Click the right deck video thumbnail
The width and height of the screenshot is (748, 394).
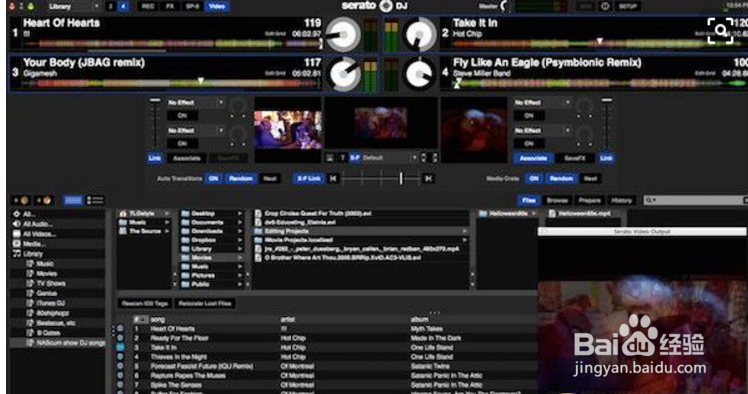click(473, 130)
